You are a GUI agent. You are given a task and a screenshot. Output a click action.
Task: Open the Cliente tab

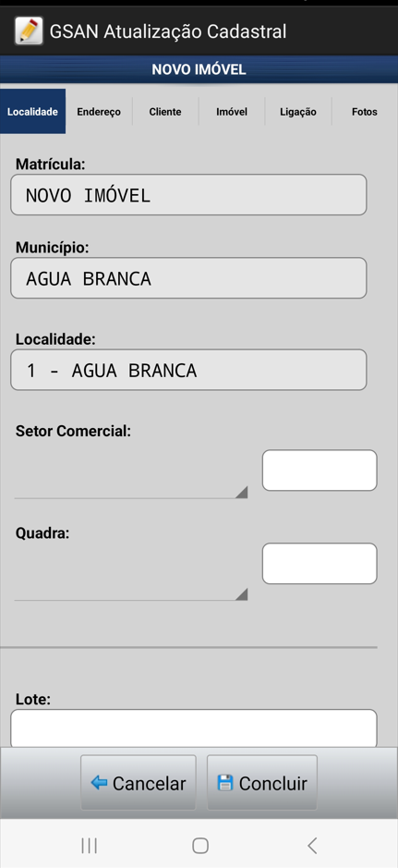[x=165, y=112]
